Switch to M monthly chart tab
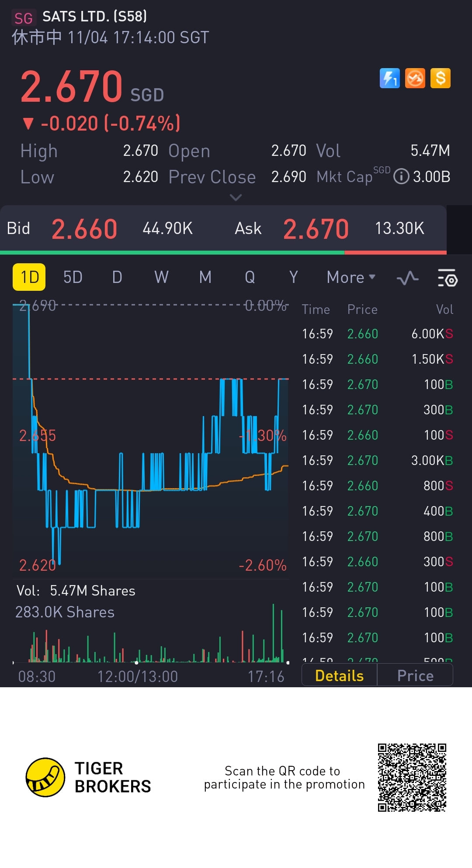472x868 pixels. click(x=205, y=277)
